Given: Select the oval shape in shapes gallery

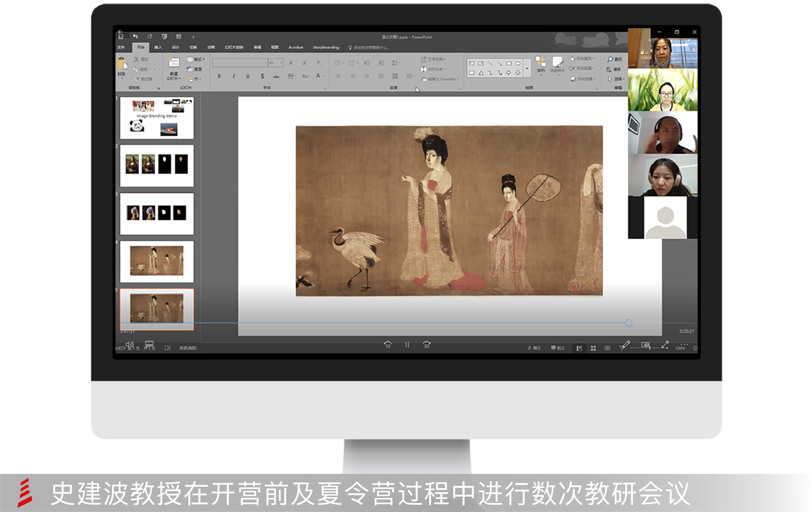Looking at the screenshot, I should coord(518,64).
